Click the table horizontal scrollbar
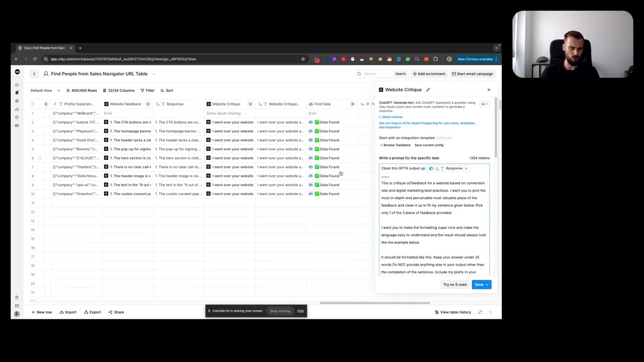Viewport: 644px width, 362px height. tap(375, 303)
